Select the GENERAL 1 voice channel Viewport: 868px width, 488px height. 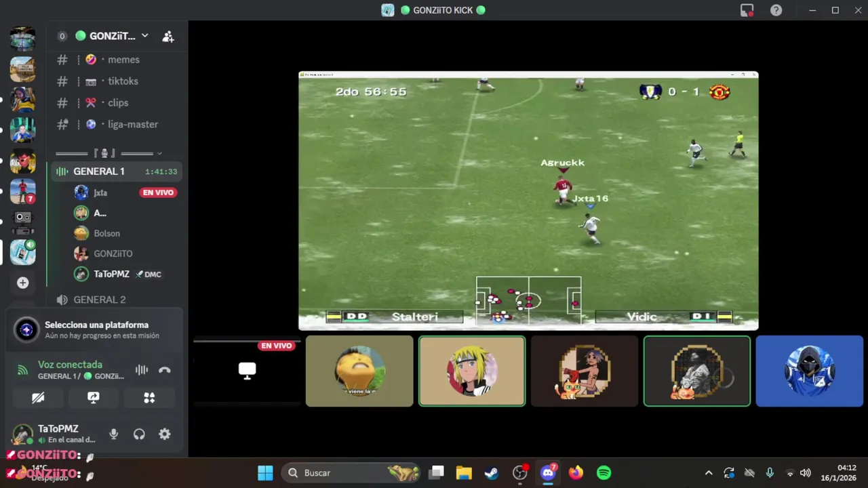pos(116,171)
